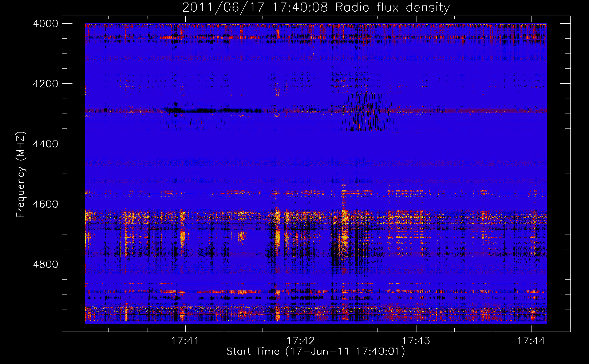Select the 4000 frequency axis label
The width and height of the screenshot is (589, 364).
[46, 24]
